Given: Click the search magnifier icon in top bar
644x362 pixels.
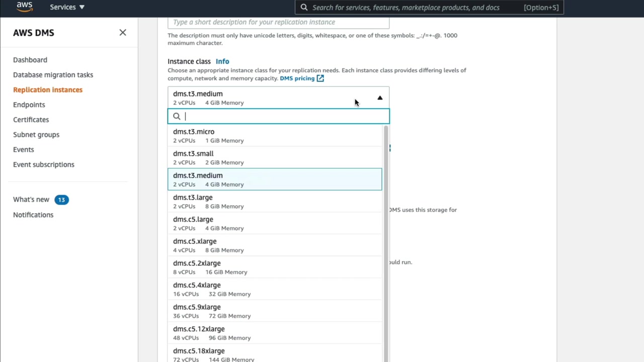Looking at the screenshot, I should [x=304, y=8].
